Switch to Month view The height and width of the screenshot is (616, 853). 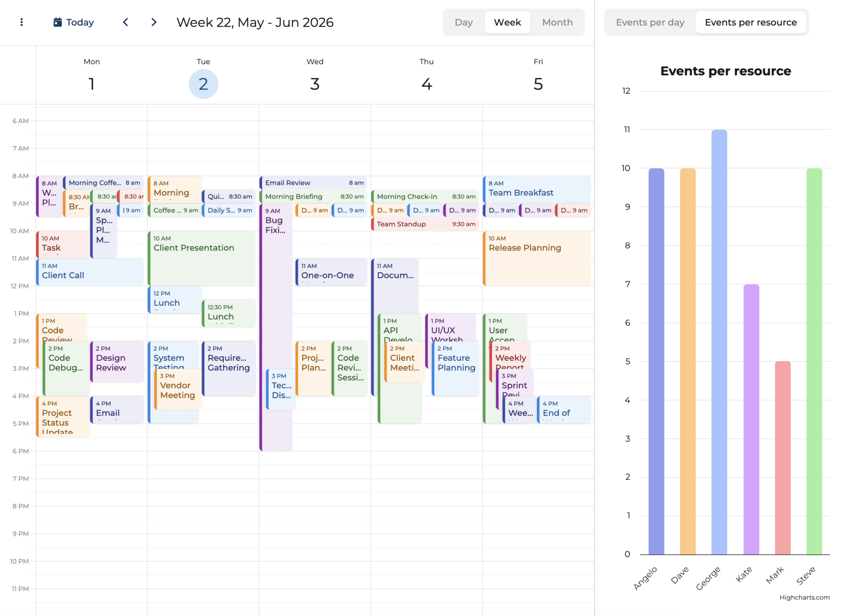(x=557, y=22)
